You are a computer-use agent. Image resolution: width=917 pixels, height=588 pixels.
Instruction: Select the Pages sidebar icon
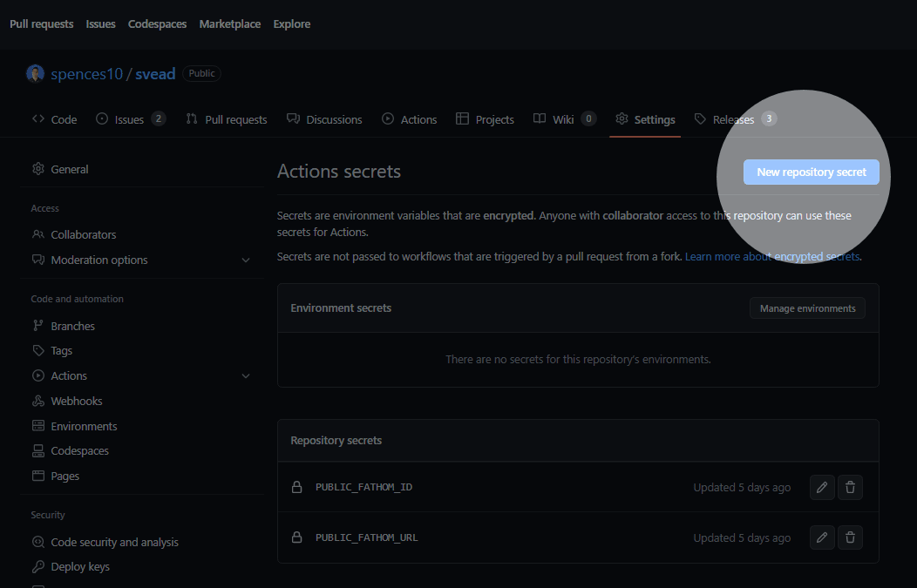(x=39, y=476)
